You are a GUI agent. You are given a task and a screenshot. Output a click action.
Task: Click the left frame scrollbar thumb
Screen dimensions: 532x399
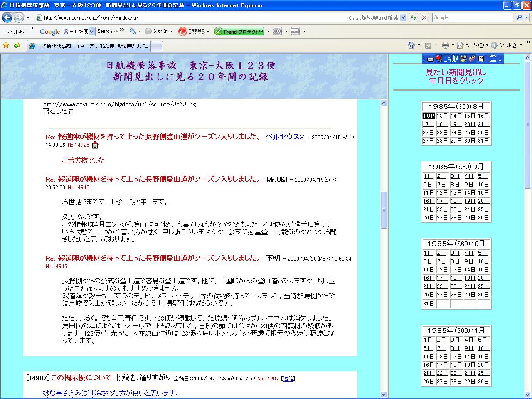(384, 210)
